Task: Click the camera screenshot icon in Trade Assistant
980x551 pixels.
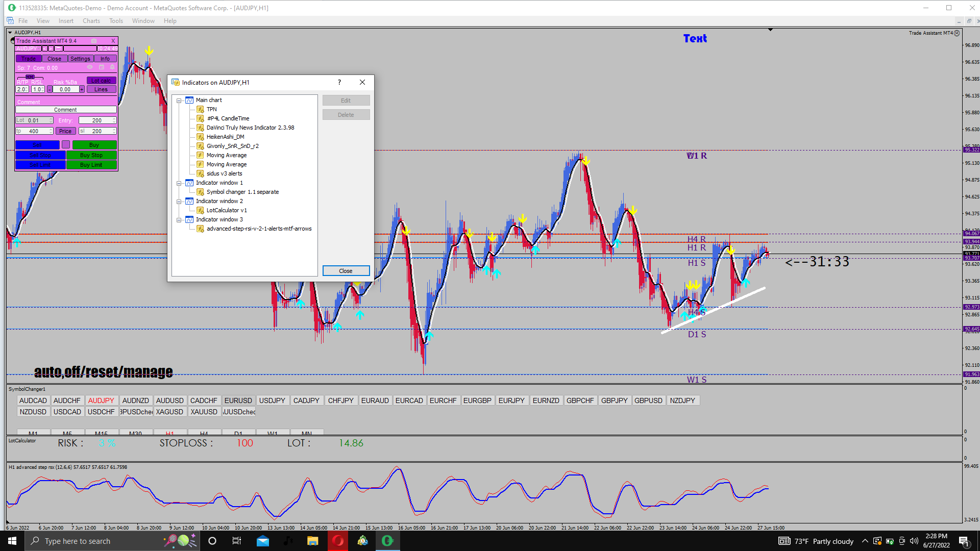Action: pos(94,41)
